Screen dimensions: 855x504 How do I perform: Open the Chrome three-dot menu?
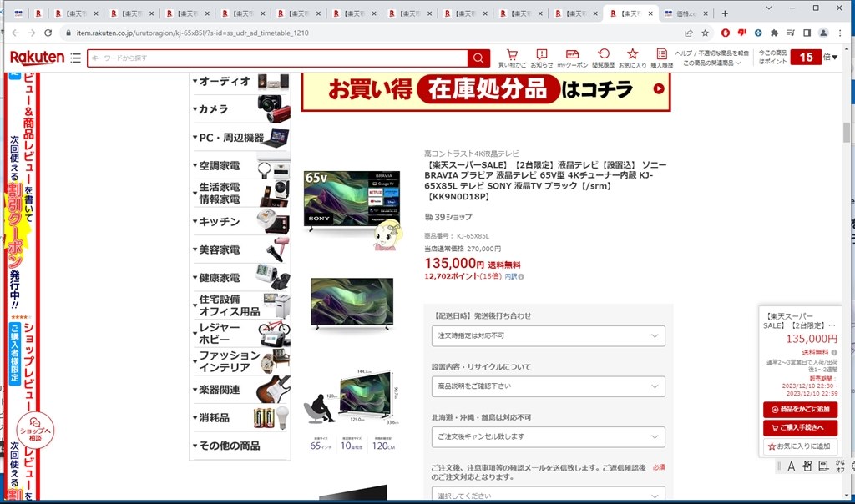tap(840, 33)
